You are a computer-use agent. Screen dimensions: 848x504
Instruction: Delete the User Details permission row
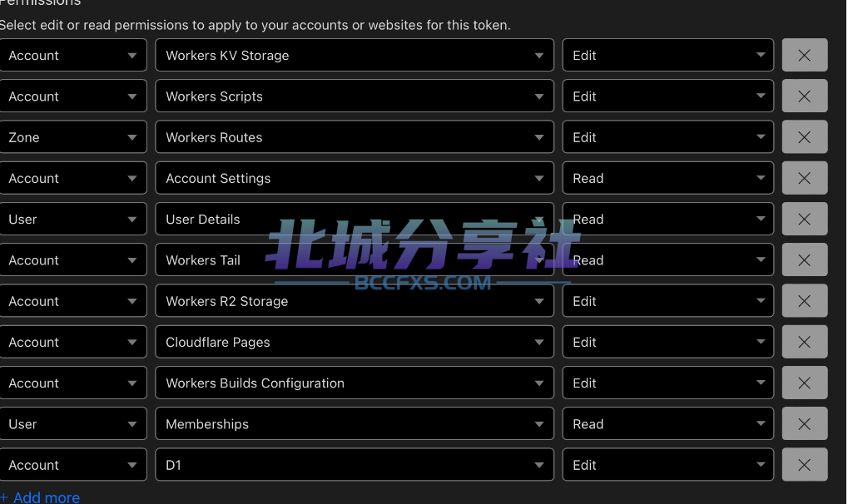(804, 219)
